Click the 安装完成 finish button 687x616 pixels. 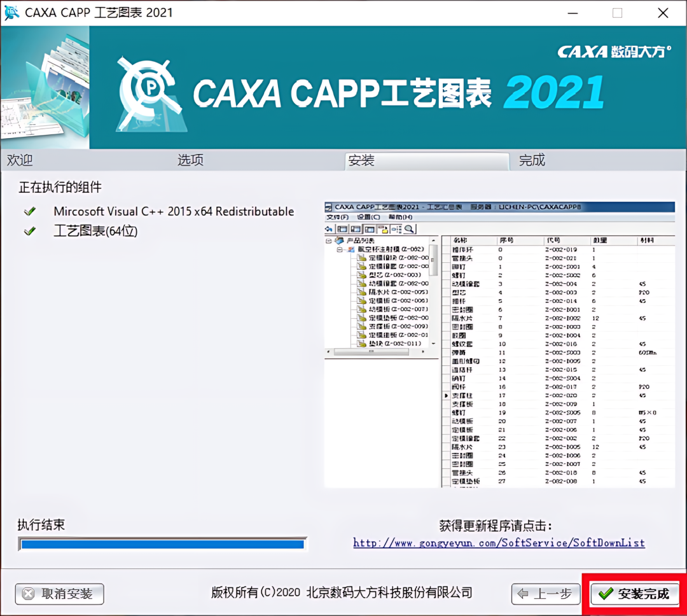point(634,594)
